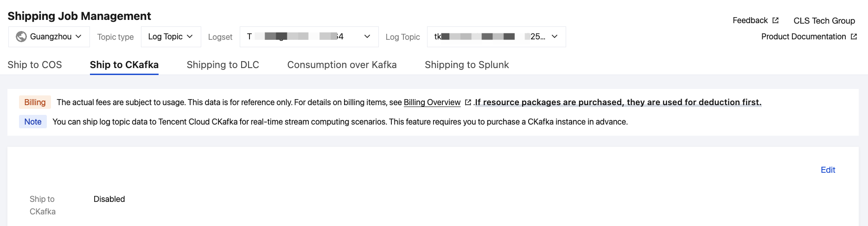Click Edit to modify CKafka shipping
Viewport: 868px width, 226px height.
(828, 170)
